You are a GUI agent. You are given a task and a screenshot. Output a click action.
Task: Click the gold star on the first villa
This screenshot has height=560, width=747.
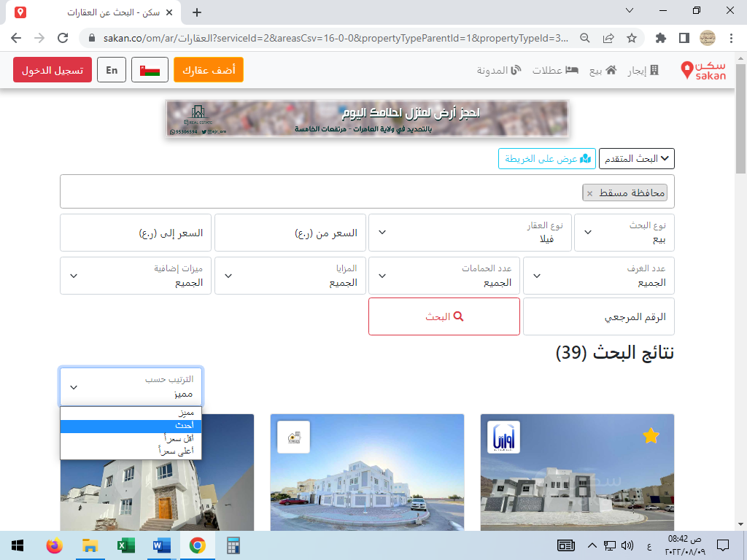coord(651,436)
